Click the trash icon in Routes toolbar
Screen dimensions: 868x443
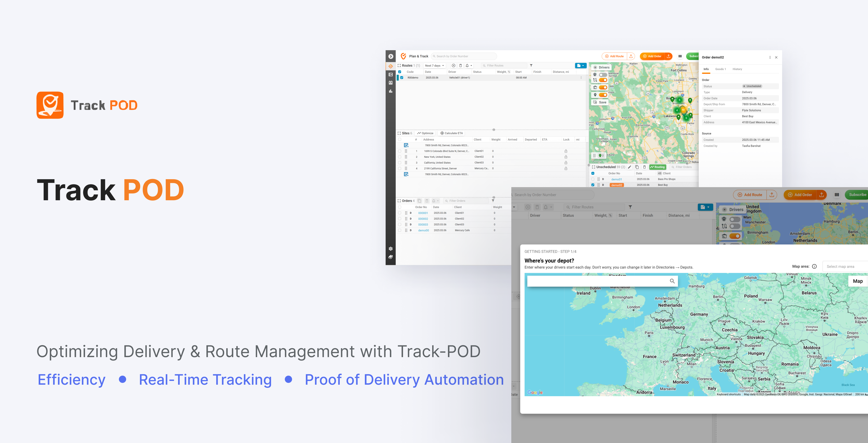click(461, 66)
